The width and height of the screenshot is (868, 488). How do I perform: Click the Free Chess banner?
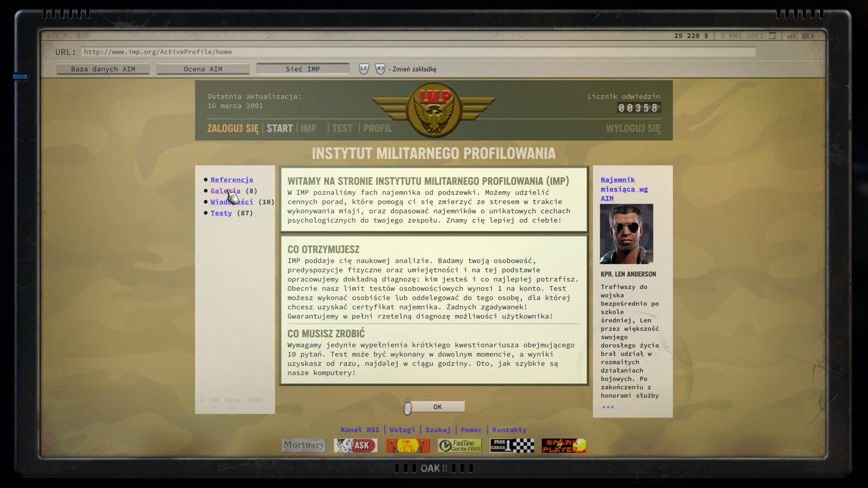point(512,445)
